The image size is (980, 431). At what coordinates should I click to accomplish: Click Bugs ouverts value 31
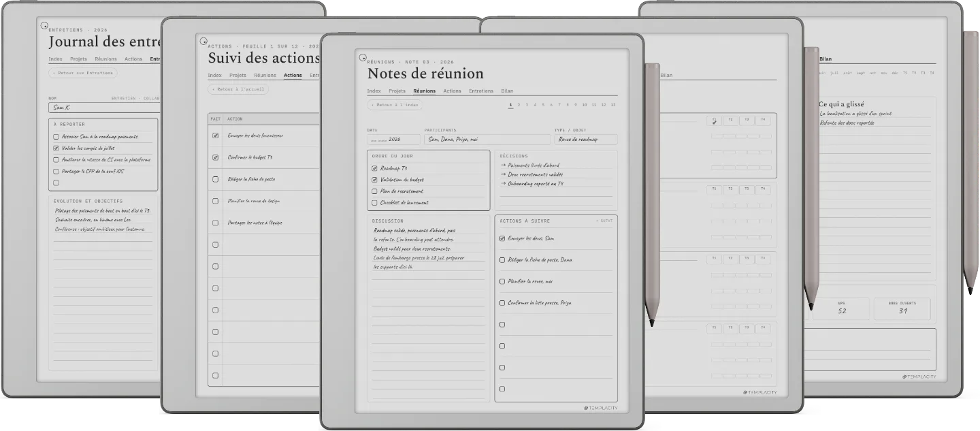click(902, 311)
